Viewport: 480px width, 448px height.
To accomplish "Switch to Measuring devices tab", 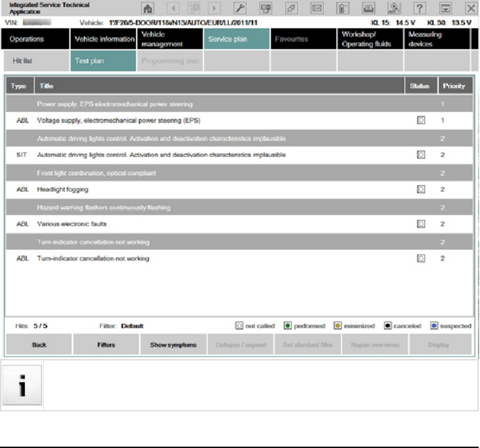I will (x=437, y=39).
